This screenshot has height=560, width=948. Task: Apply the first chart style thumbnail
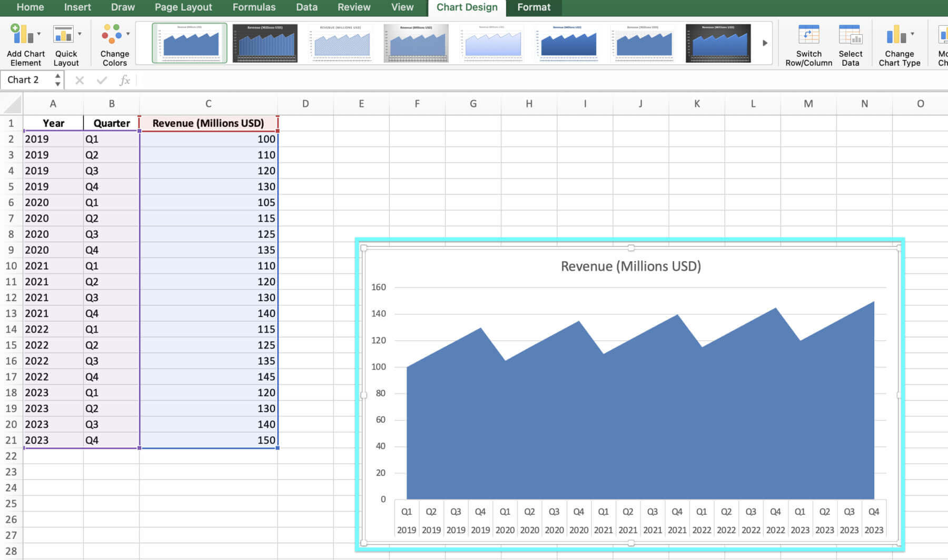tap(190, 43)
